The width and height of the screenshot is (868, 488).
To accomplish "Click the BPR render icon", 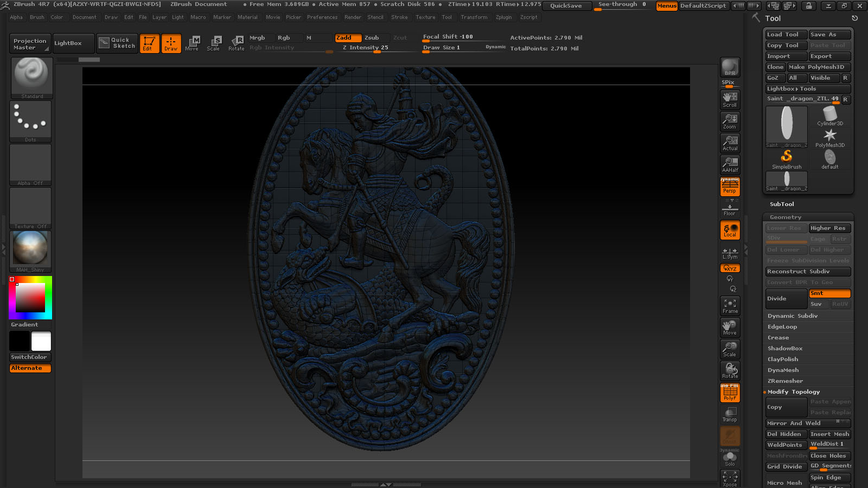I will click(730, 67).
